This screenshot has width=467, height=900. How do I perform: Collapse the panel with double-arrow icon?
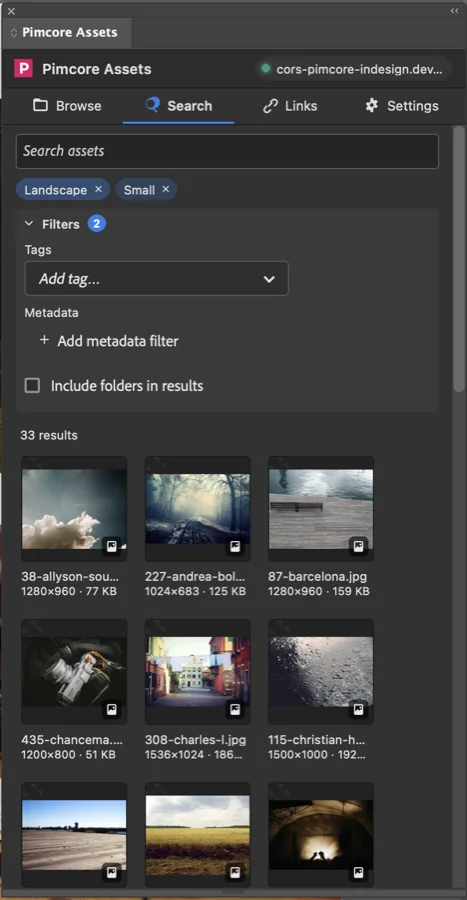[x=454, y=11]
